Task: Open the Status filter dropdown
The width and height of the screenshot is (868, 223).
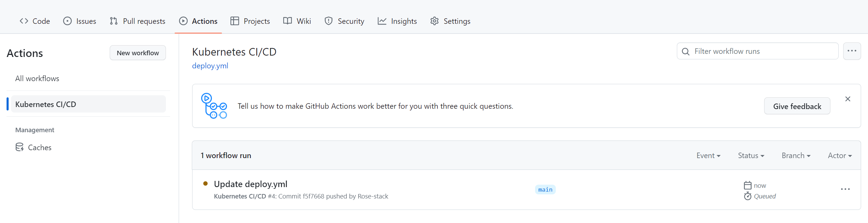Action: [x=751, y=155]
